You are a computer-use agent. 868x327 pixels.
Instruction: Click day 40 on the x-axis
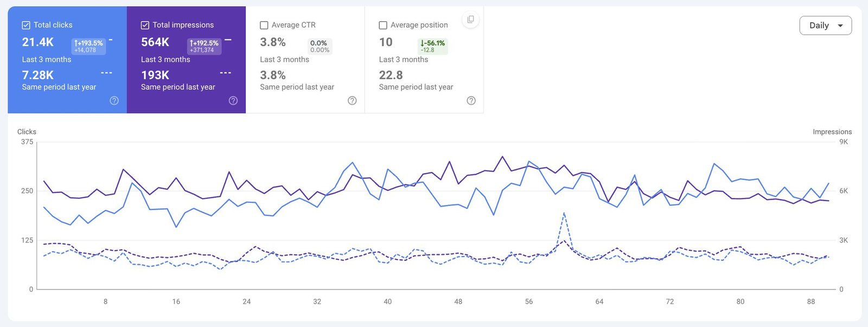388,302
